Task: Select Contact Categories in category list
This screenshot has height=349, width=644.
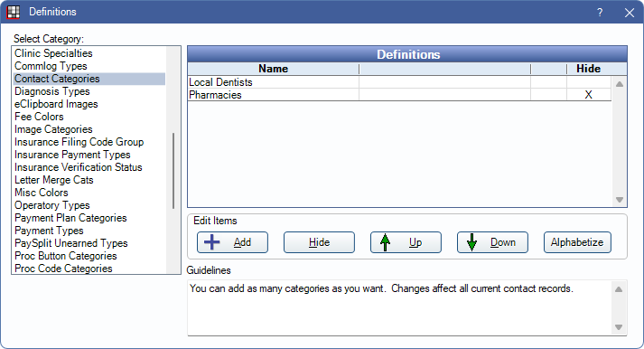Action: tap(89, 79)
